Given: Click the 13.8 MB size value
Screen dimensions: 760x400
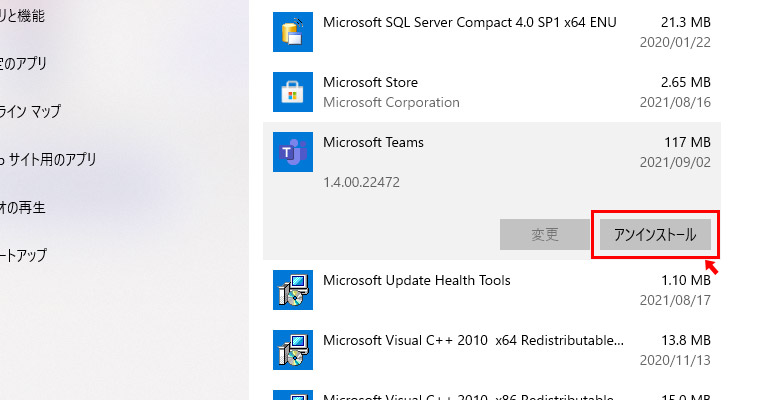Looking at the screenshot, I should [x=686, y=340].
